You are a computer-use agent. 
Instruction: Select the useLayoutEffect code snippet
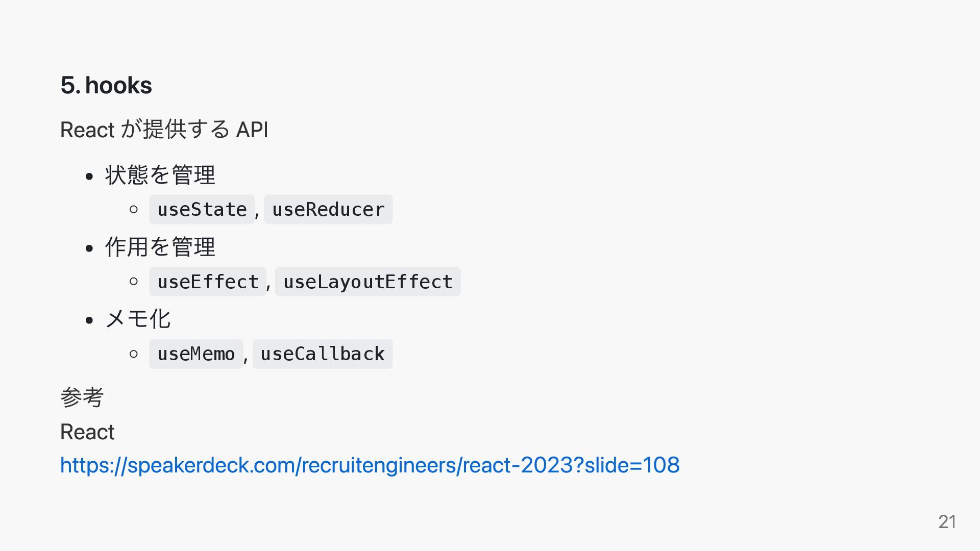point(368,282)
